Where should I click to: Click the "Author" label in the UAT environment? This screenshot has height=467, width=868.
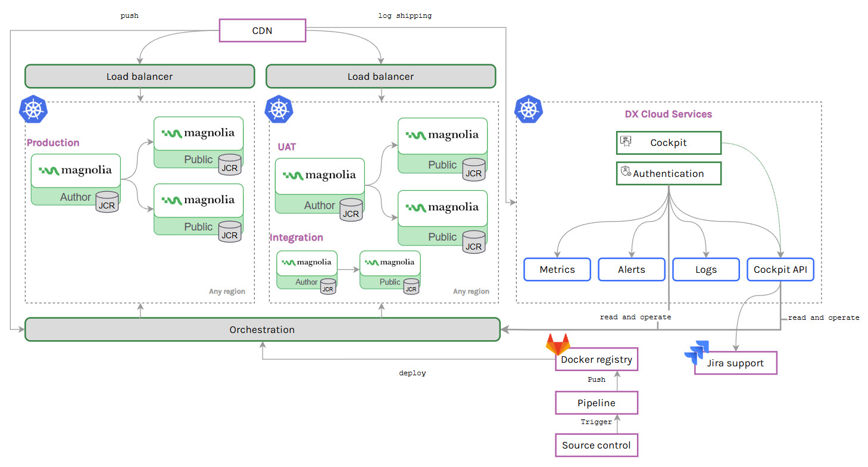tap(320, 205)
